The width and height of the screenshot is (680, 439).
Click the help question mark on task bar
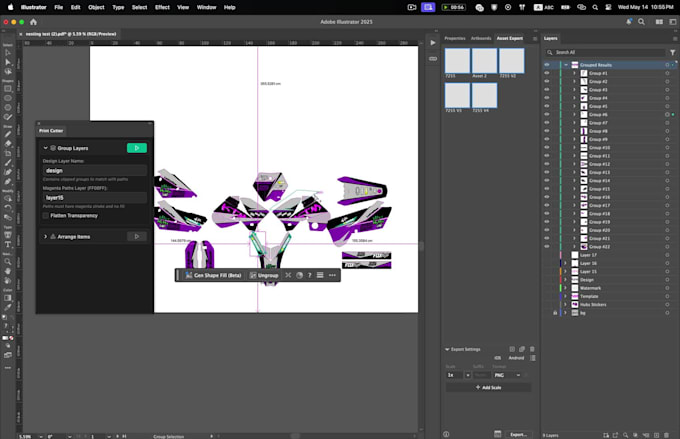pyautogui.click(x=309, y=275)
